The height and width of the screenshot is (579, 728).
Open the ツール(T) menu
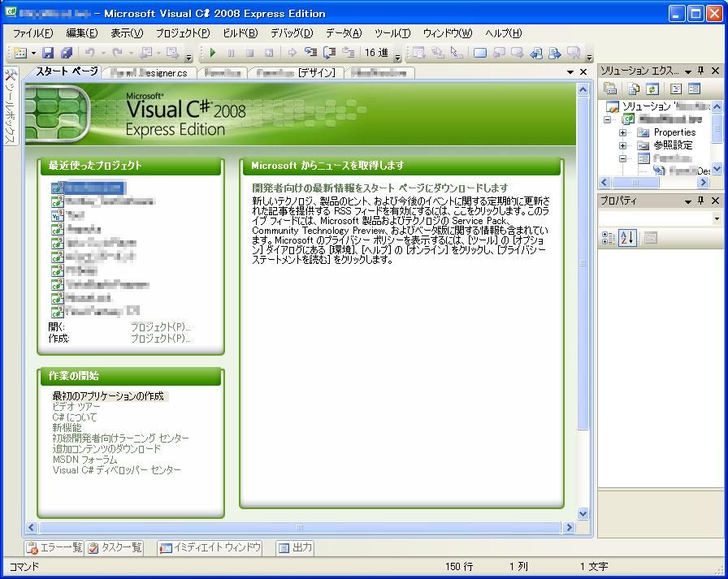[392, 33]
